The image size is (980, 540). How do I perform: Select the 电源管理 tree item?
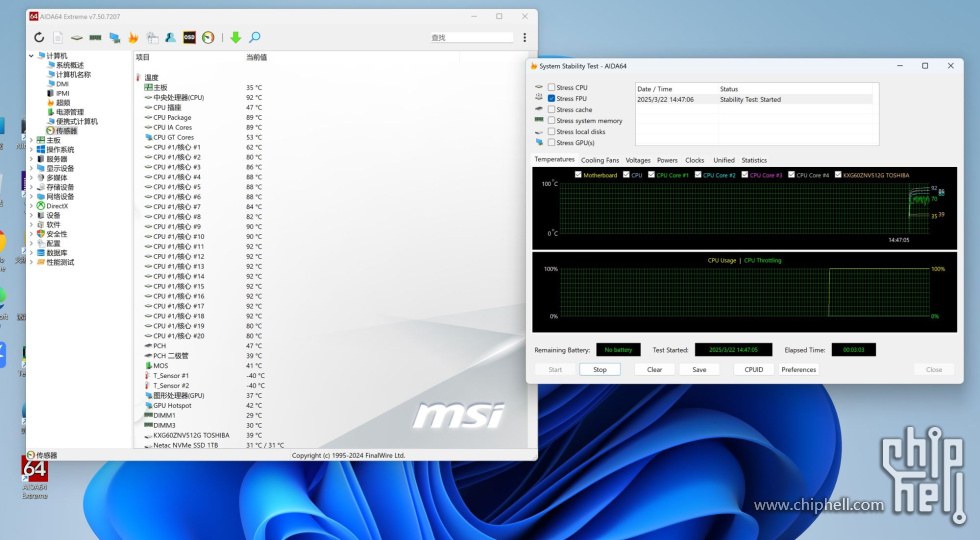(65, 112)
